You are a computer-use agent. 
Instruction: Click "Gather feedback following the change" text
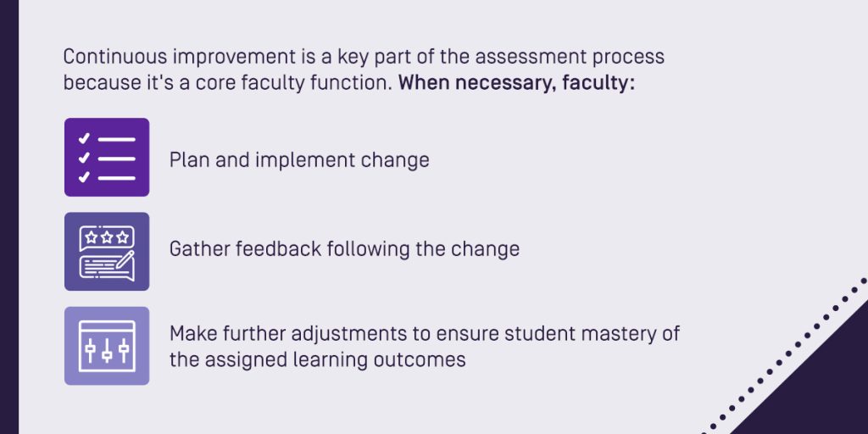(x=344, y=249)
